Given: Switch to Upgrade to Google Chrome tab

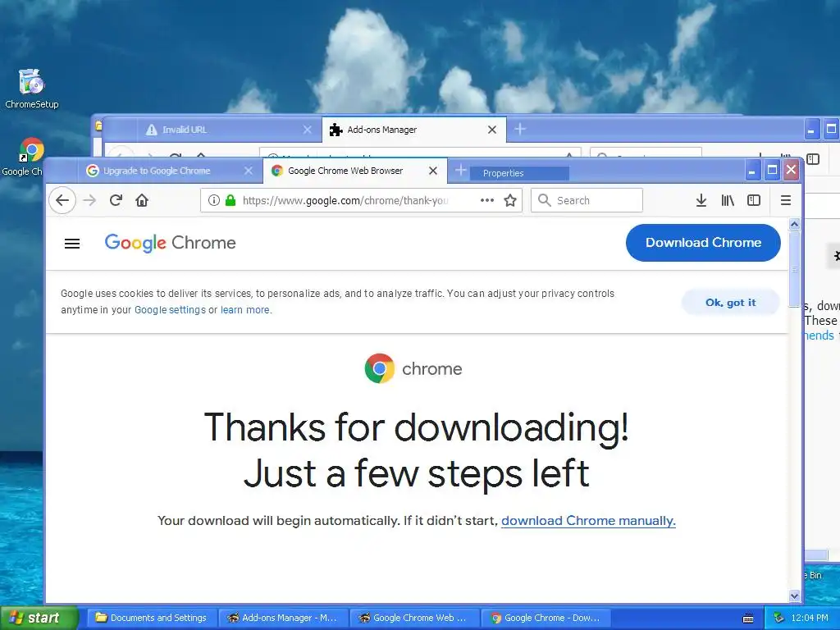Looking at the screenshot, I should pos(157,171).
